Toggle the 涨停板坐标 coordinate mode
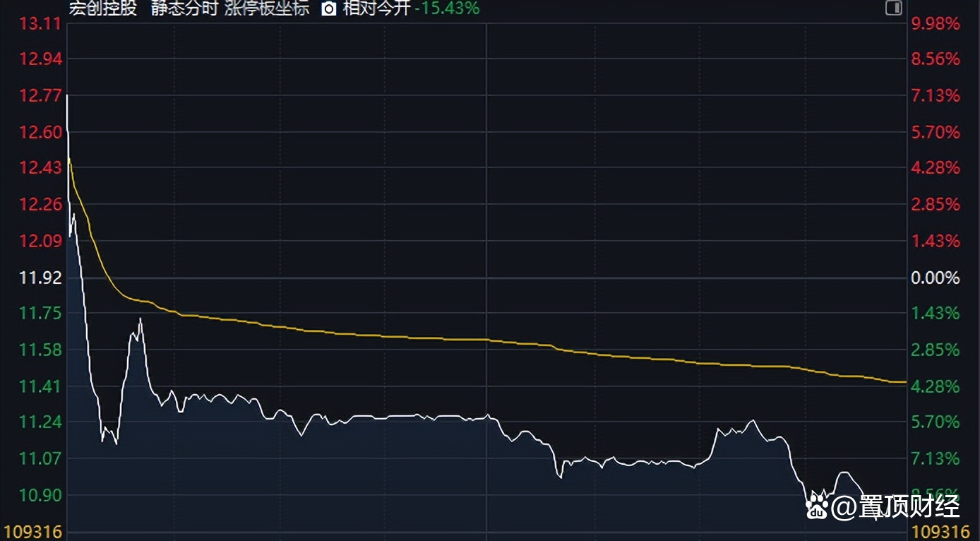Screen dimensions: 980x541 pos(267,8)
